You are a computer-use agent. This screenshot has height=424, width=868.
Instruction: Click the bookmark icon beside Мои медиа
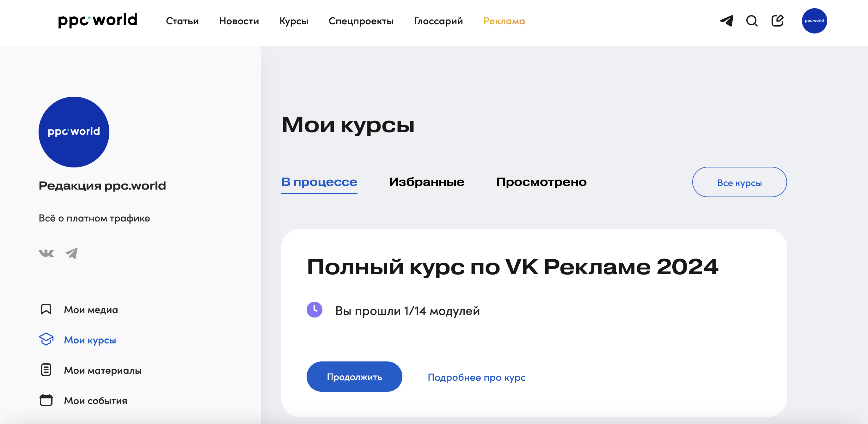point(46,309)
